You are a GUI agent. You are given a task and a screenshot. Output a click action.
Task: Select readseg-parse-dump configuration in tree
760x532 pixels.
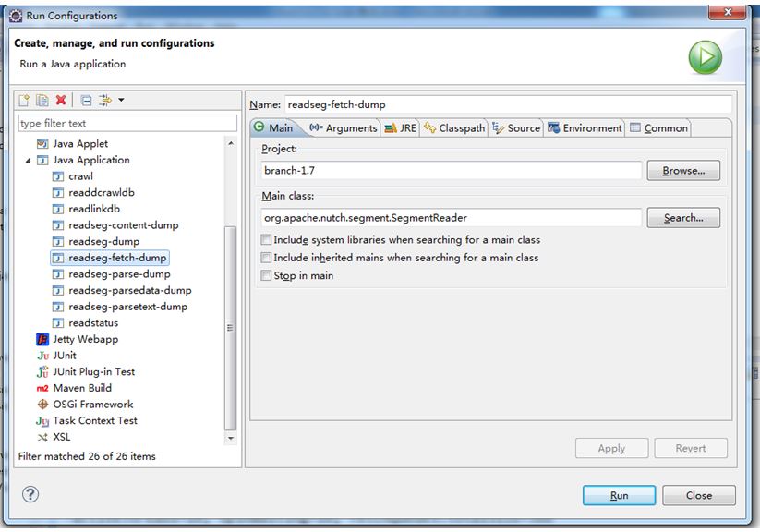pyautogui.click(x=118, y=274)
